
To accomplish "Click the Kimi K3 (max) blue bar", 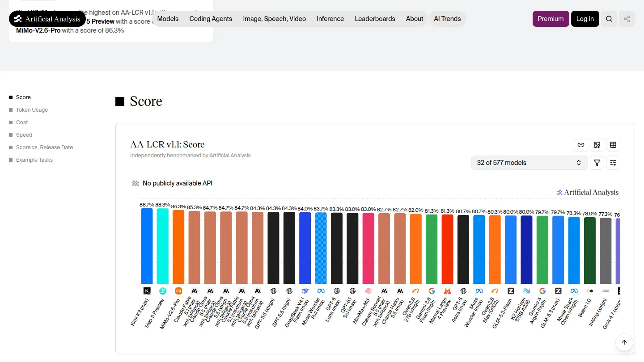I will [x=147, y=246].
